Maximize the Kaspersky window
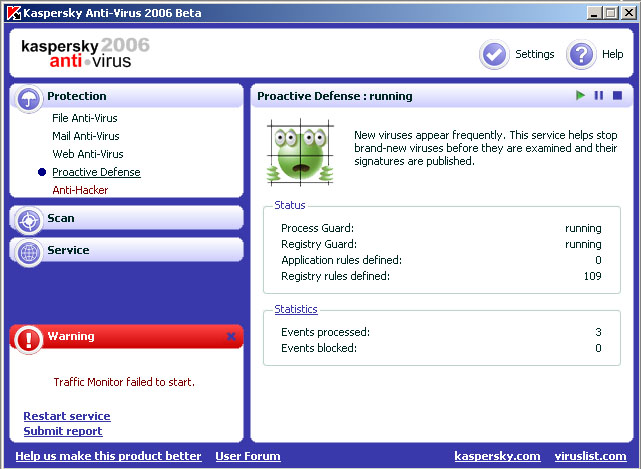Screen dimensions: 641x469 pyautogui.click(x=611, y=13)
